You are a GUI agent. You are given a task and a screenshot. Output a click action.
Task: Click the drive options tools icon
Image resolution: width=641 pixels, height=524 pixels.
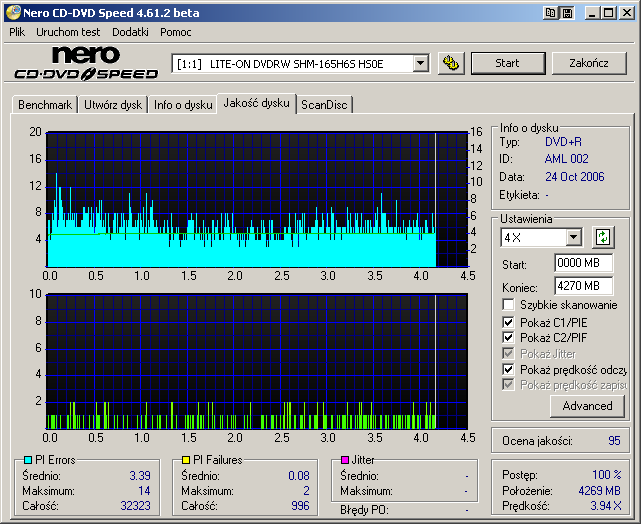(x=451, y=63)
